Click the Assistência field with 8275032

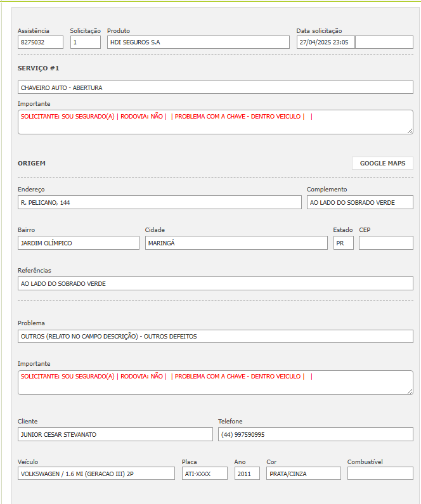pyautogui.click(x=41, y=42)
